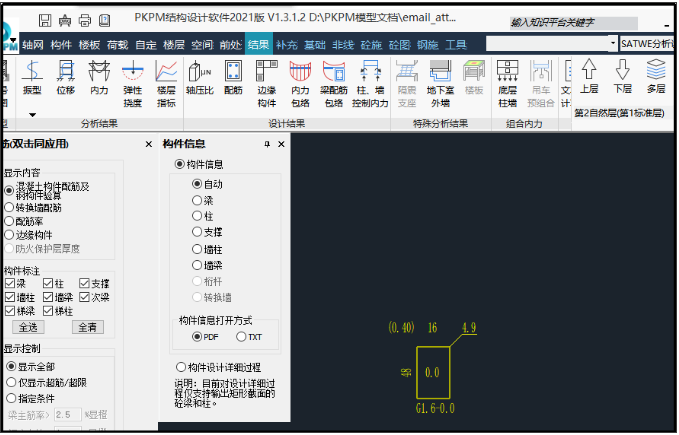Open 内力包络 force envelope
The width and height of the screenshot is (679, 435).
click(x=300, y=84)
